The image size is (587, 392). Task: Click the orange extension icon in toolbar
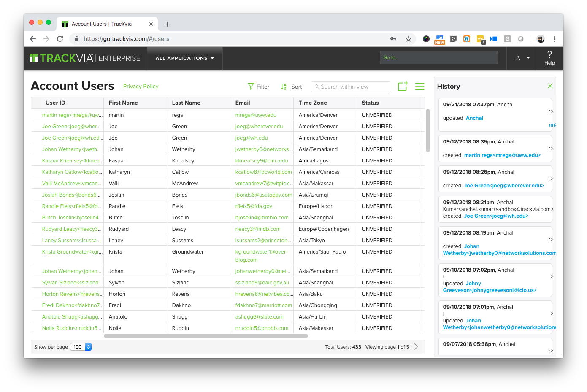coord(467,39)
